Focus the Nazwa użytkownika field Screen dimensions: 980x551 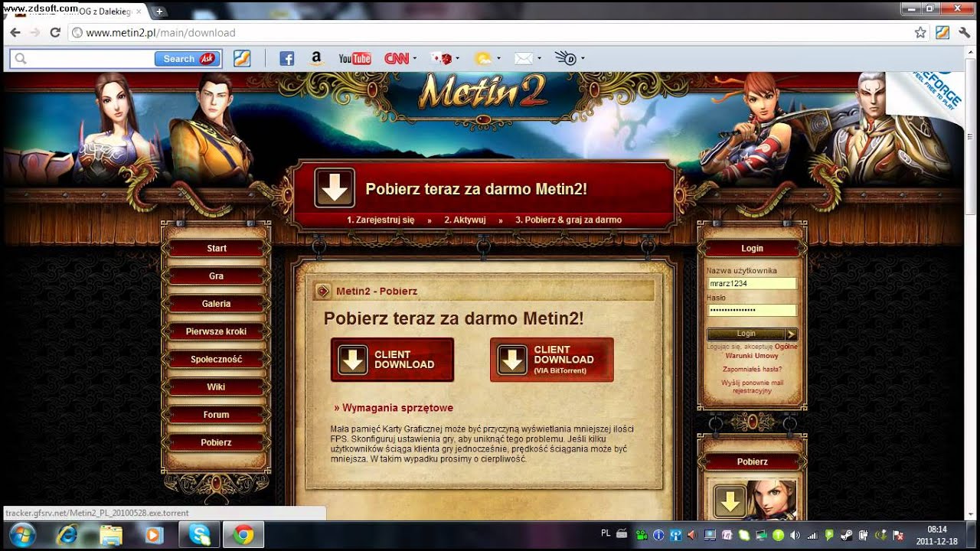752,283
